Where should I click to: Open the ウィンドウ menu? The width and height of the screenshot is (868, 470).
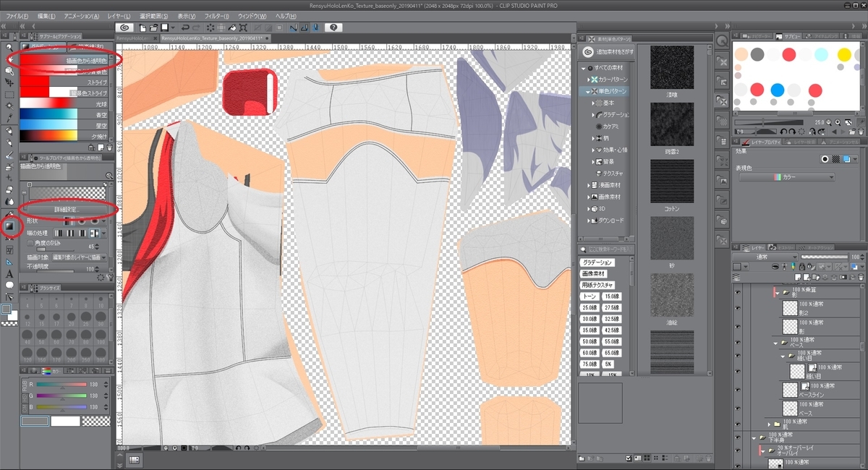tap(254, 16)
